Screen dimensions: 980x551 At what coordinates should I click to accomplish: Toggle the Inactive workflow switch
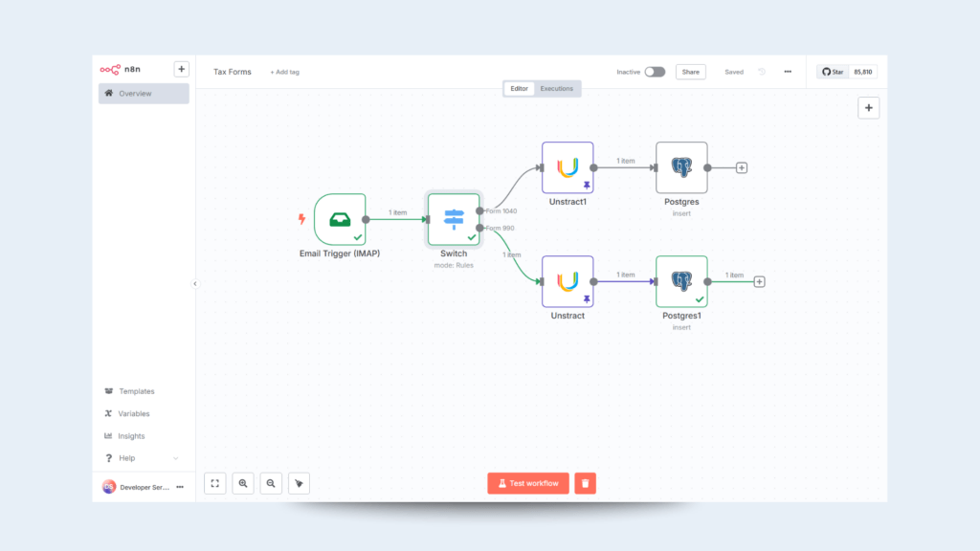[655, 72]
